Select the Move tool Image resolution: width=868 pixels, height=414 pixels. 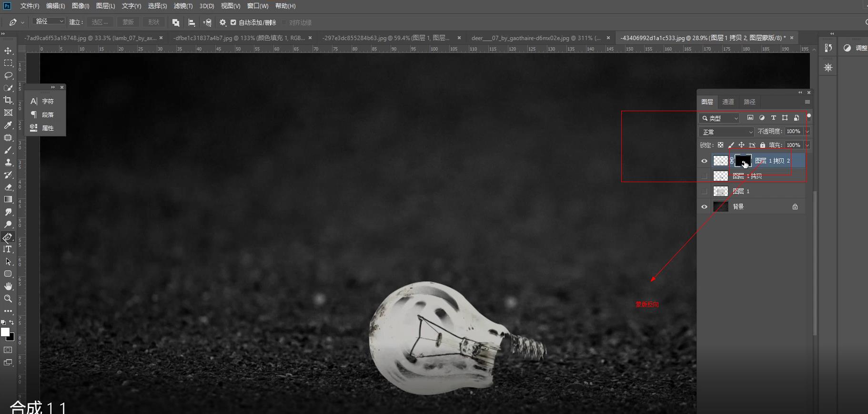point(8,51)
